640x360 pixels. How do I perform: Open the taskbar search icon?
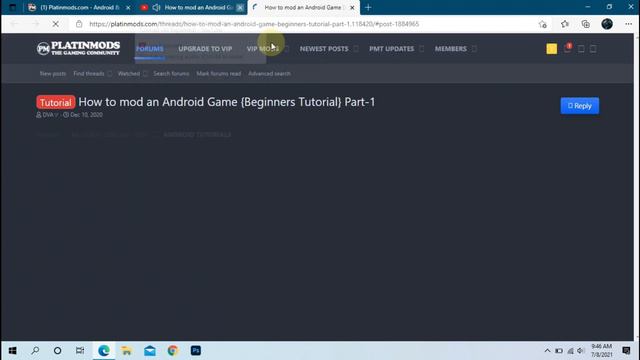click(35, 351)
